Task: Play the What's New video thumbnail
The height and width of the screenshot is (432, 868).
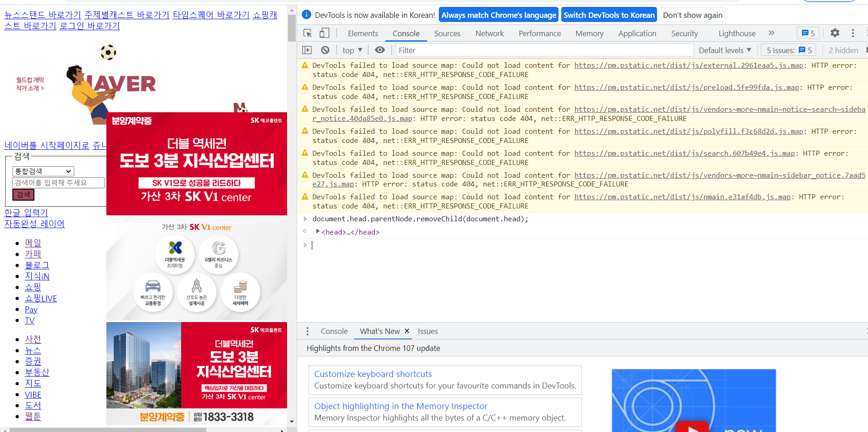Action: (693, 400)
